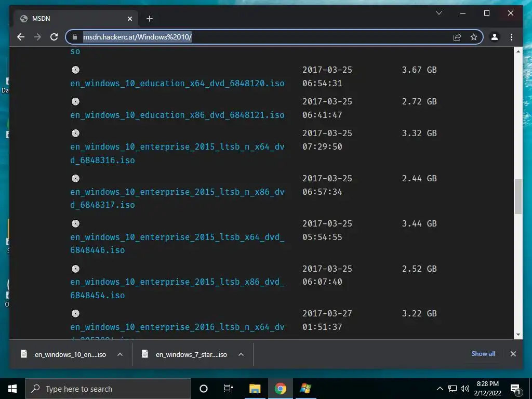Expand options for en_windows_10_en....iso download
The height and width of the screenshot is (399, 532).
[x=120, y=354]
